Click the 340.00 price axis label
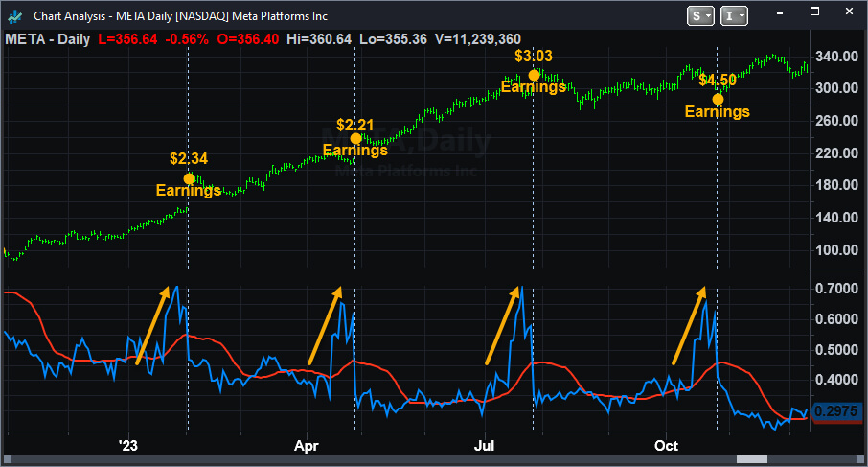The width and height of the screenshot is (868, 467). click(836, 57)
